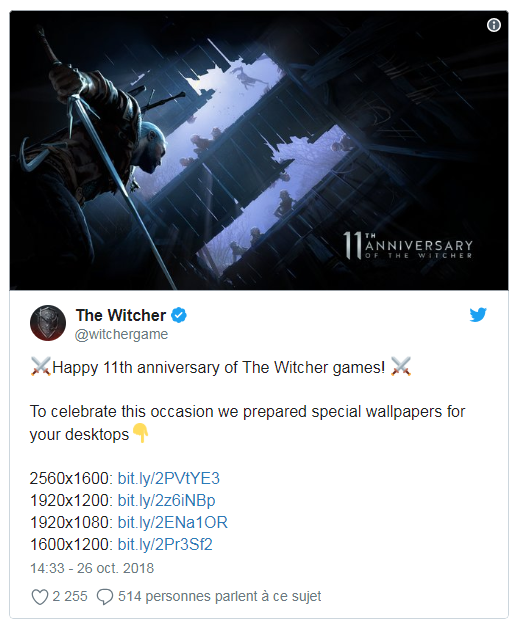
Task: Open the 1600x1200 link bit.ly/2Pr3Sf2
Action: (165, 544)
